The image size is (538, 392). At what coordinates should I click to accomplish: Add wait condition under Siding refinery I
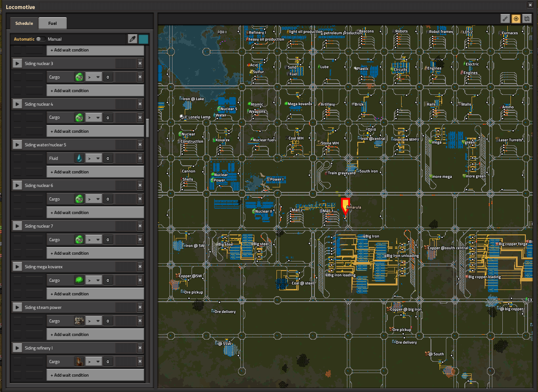(95, 375)
